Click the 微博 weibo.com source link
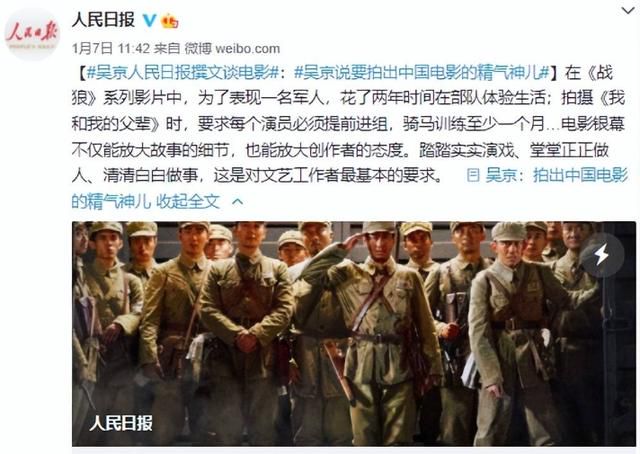This screenshot has height=454, width=640. pyautogui.click(x=232, y=49)
